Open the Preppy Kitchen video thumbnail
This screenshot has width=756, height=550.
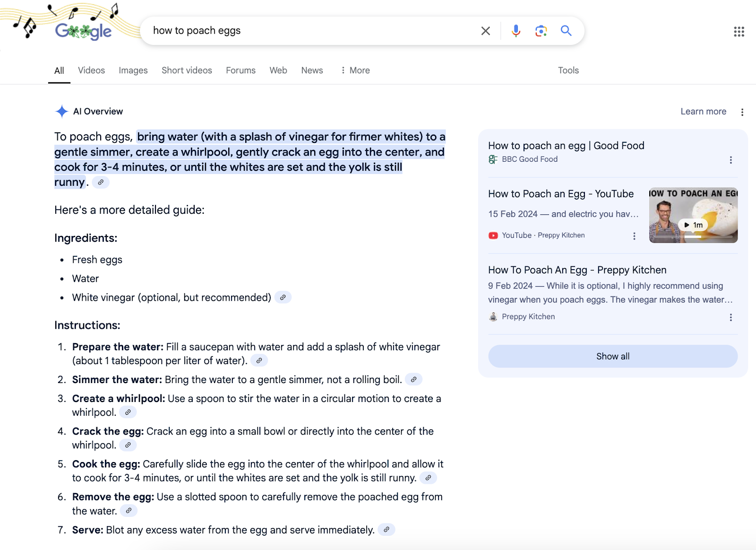[x=693, y=215]
